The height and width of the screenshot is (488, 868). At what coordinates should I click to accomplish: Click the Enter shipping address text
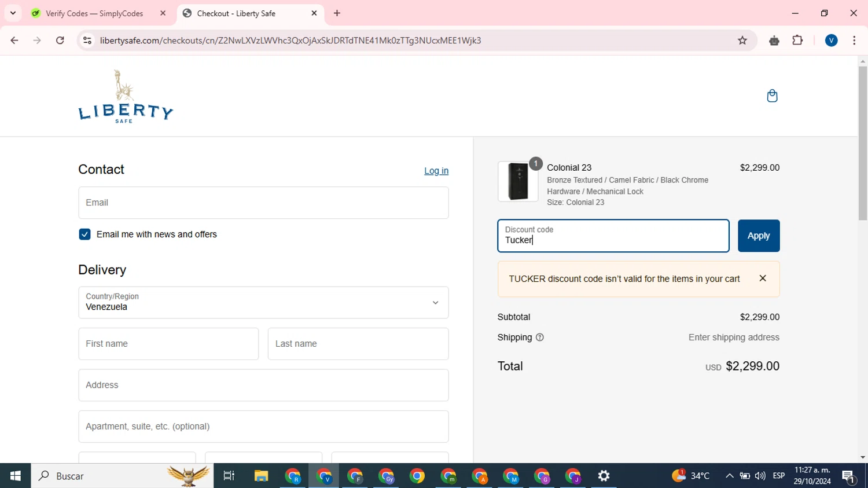[734, 337]
